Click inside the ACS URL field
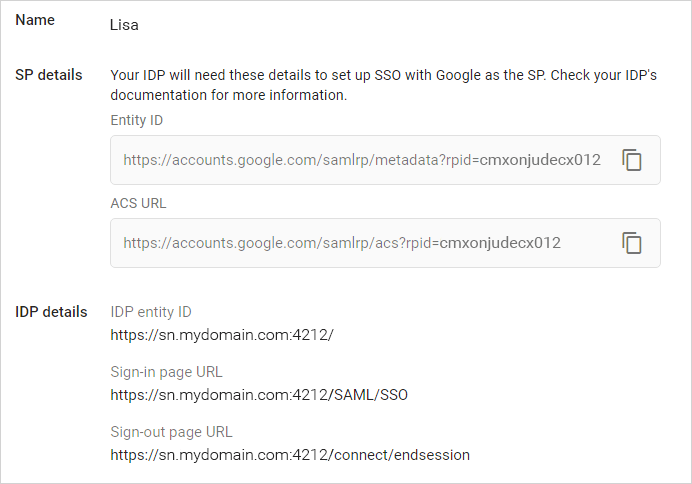692x484 pixels. coord(340,243)
